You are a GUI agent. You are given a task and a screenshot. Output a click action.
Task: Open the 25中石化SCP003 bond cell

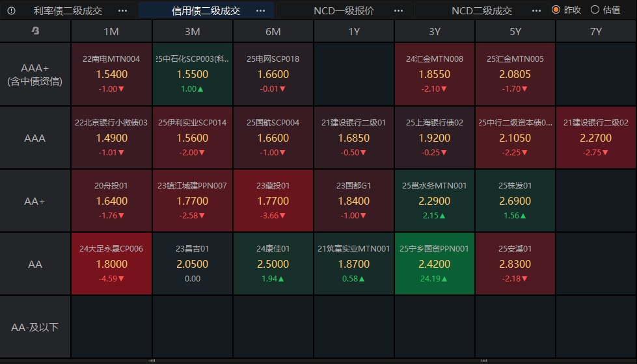(x=192, y=74)
